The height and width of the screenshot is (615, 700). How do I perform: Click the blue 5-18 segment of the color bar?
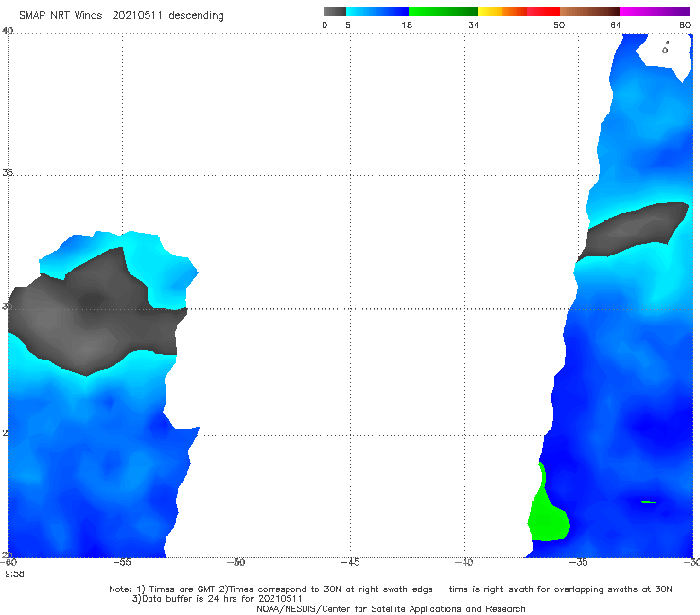tap(377, 11)
